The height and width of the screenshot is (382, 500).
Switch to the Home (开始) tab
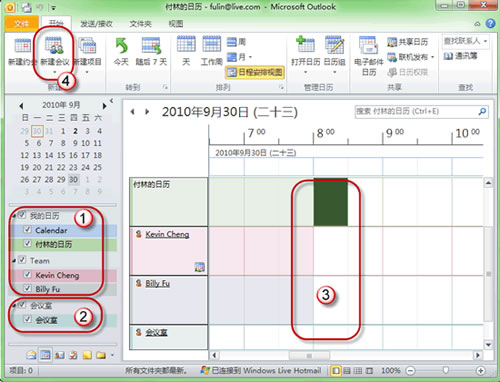(56, 23)
